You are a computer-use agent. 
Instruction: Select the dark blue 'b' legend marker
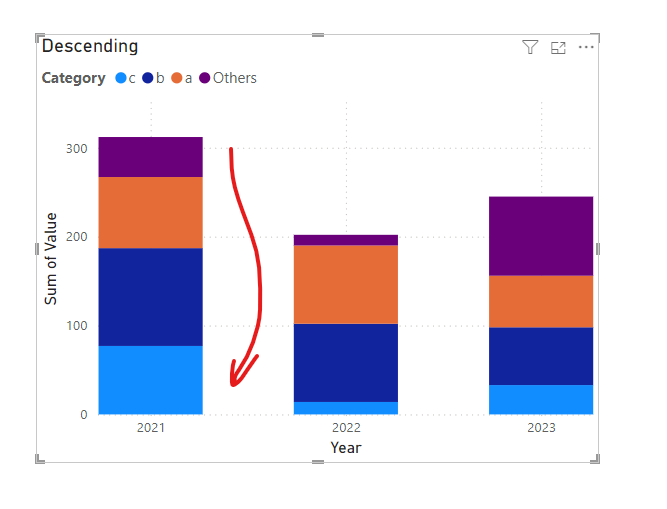tap(148, 78)
